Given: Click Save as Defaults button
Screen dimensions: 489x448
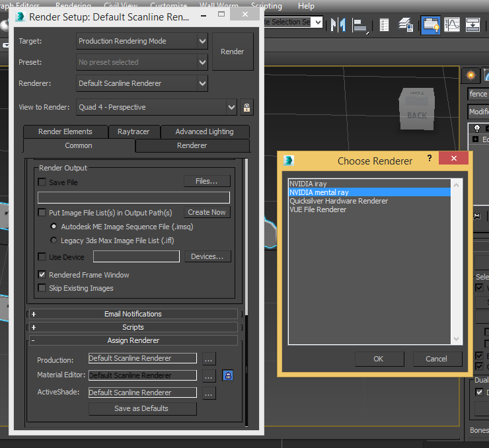Looking at the screenshot, I should pos(143,408).
